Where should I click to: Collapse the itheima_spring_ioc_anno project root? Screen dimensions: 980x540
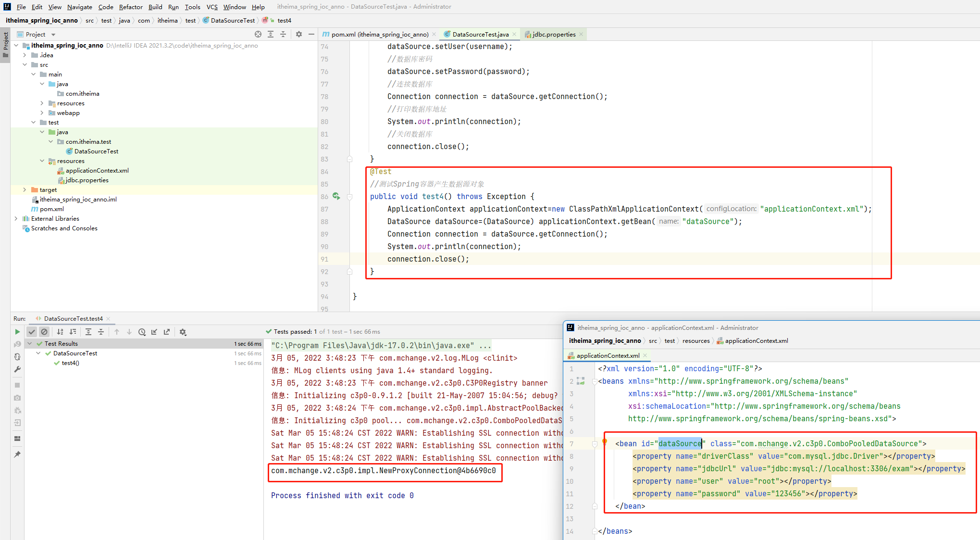16,46
